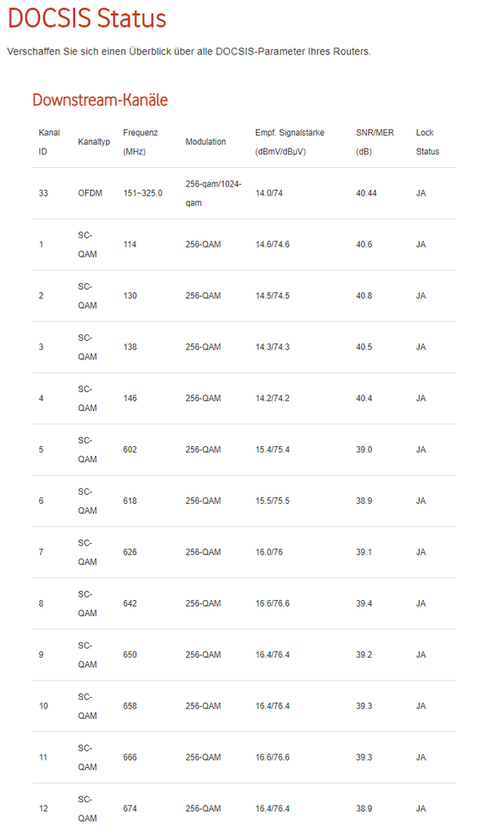This screenshot has width=504, height=834.
Task: Click the Lock Status column header
Action: pyautogui.click(x=427, y=142)
